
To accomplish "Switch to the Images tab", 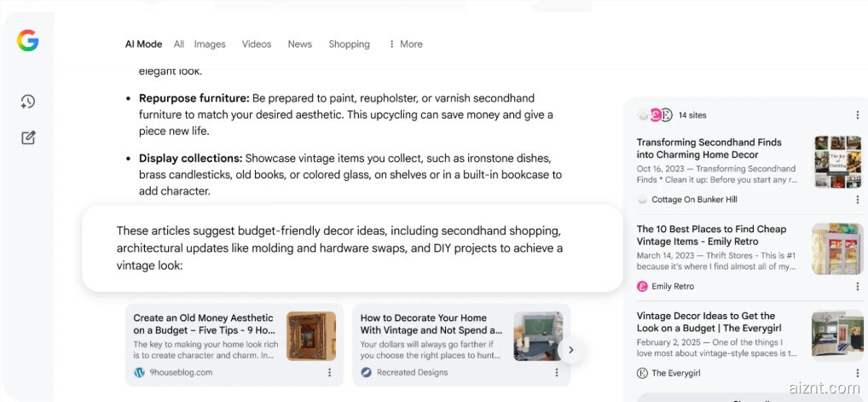I will click(x=210, y=44).
